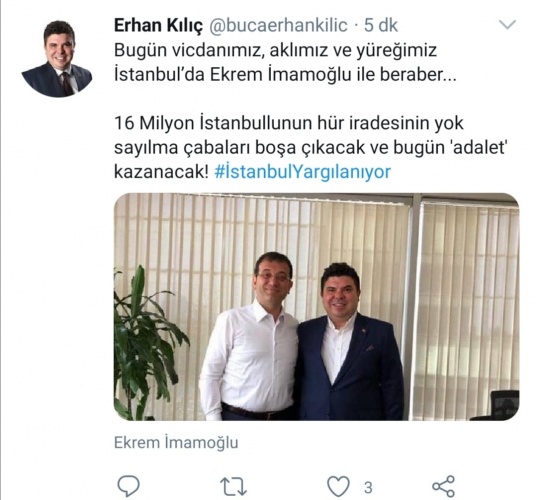Like the tweet with the heart icon
Image resolution: width=536 pixels, height=500 pixels.
coord(338,486)
